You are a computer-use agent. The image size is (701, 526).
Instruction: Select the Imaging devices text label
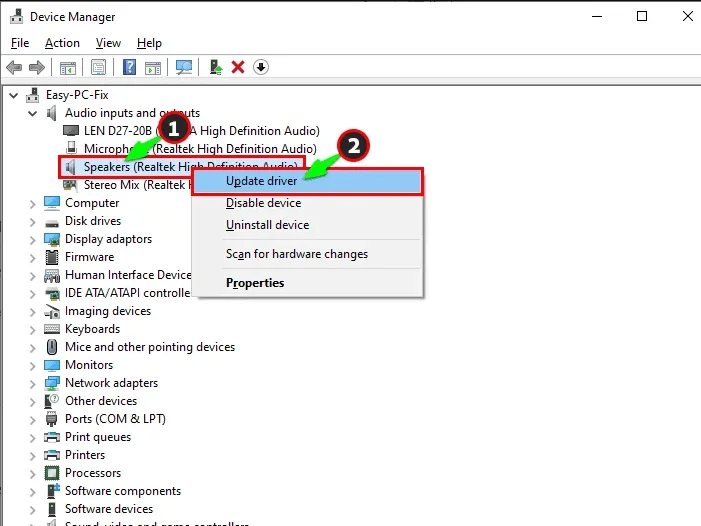[108, 311]
